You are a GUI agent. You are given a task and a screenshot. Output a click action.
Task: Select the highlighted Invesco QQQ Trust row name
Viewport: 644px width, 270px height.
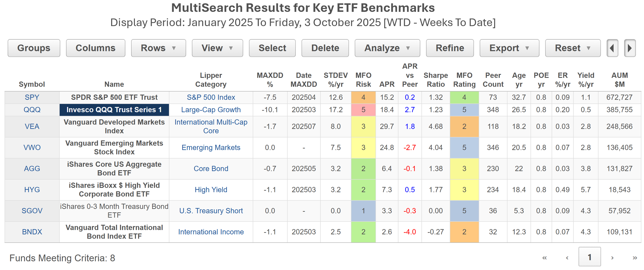(x=114, y=110)
